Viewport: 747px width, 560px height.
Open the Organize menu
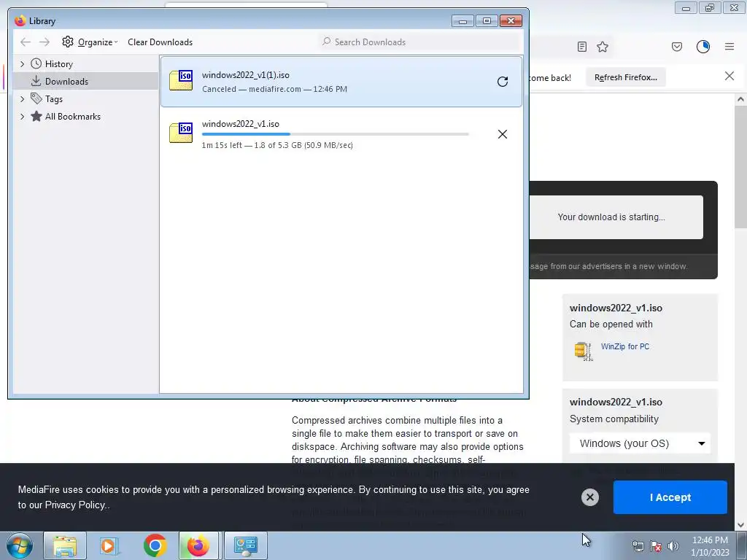pyautogui.click(x=90, y=42)
